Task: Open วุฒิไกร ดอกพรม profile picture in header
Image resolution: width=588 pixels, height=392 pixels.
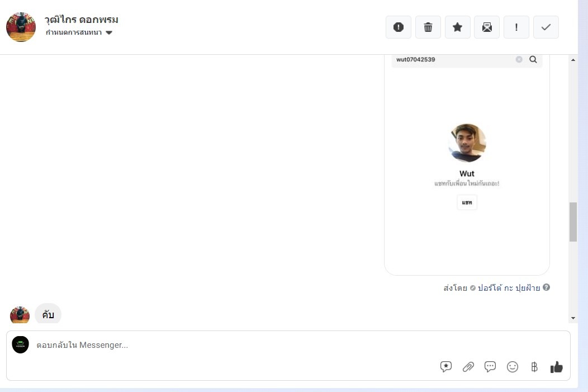Action: [21, 27]
